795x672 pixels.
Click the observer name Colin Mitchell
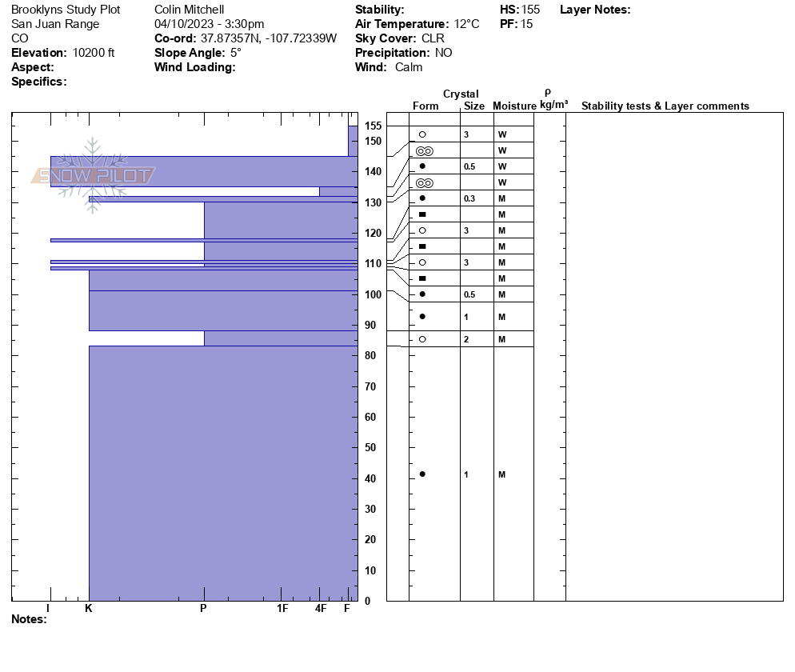coord(189,10)
